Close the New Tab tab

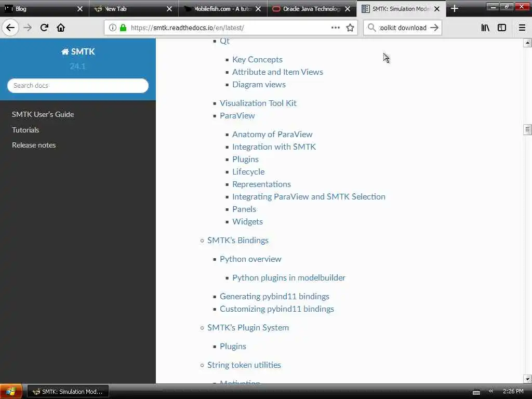coord(169,9)
